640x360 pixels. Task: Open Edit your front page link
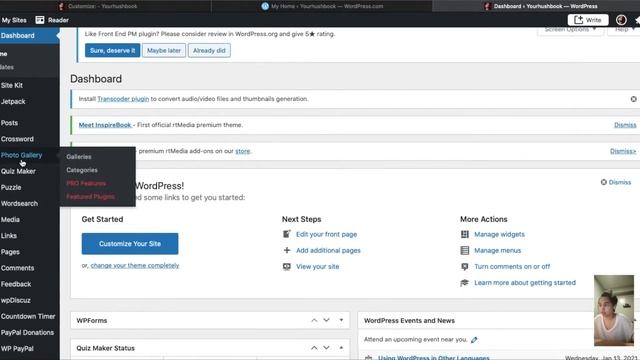click(327, 234)
